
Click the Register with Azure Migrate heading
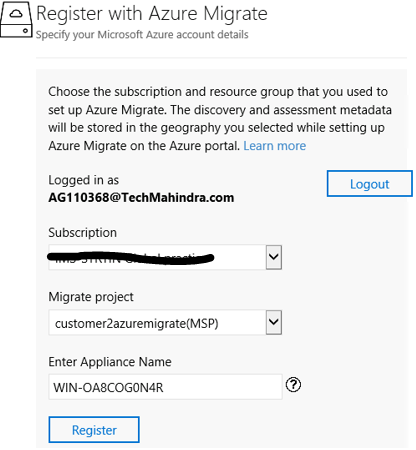pos(152,14)
